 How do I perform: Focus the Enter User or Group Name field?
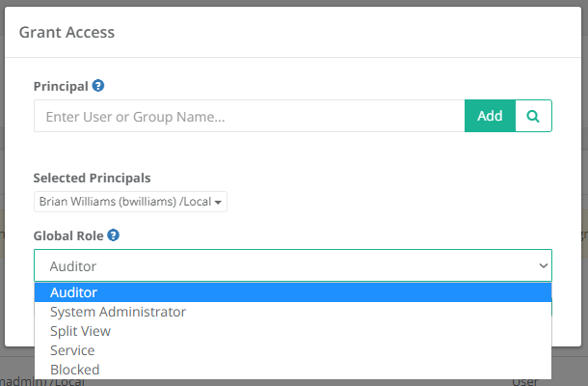(x=249, y=117)
